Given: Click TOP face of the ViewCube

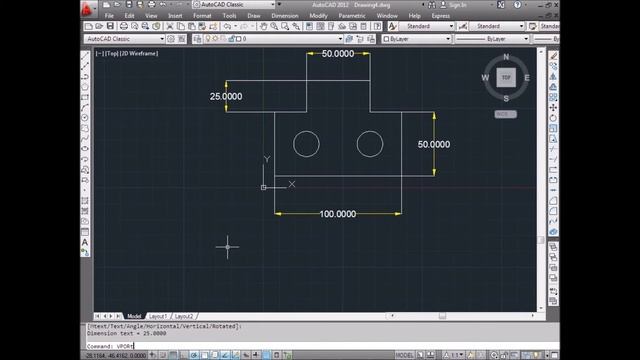Looking at the screenshot, I should click(506, 78).
